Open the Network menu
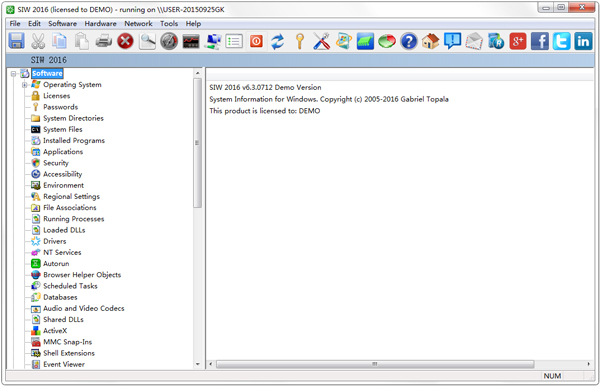 pyautogui.click(x=138, y=23)
